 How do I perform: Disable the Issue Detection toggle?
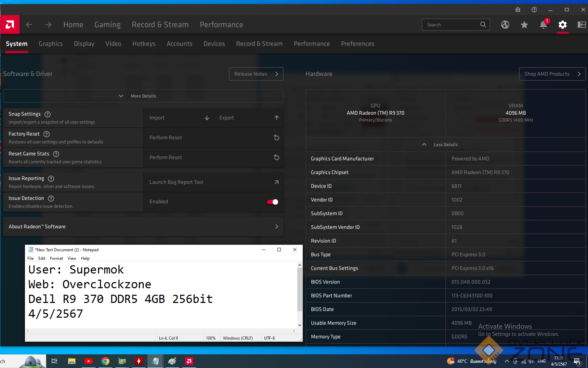tap(273, 202)
